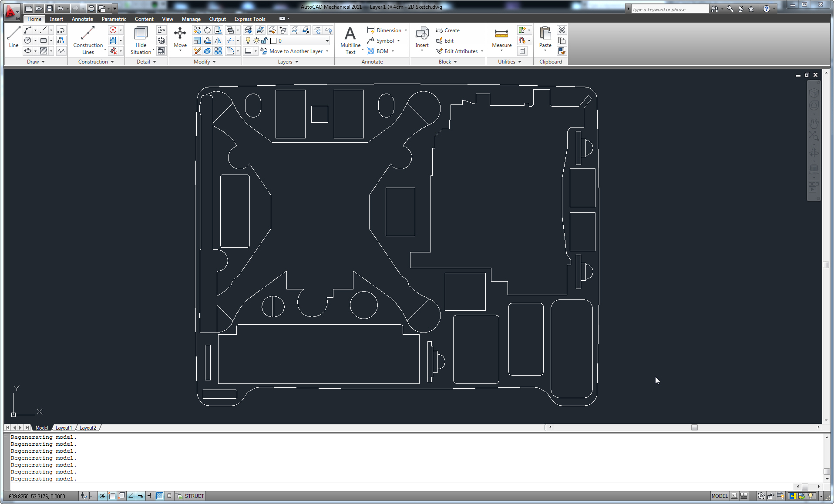Click the Save icon in quick access toolbar
This screenshot has width=834, height=504.
pos(50,8)
